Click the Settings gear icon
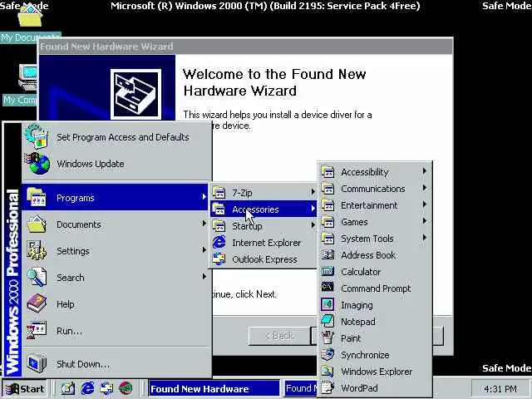Image resolution: width=532 pixels, height=399 pixels. [x=37, y=251]
